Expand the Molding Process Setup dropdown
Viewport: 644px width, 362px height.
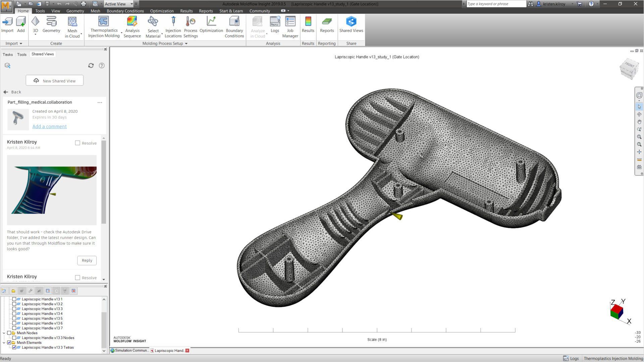[187, 43]
